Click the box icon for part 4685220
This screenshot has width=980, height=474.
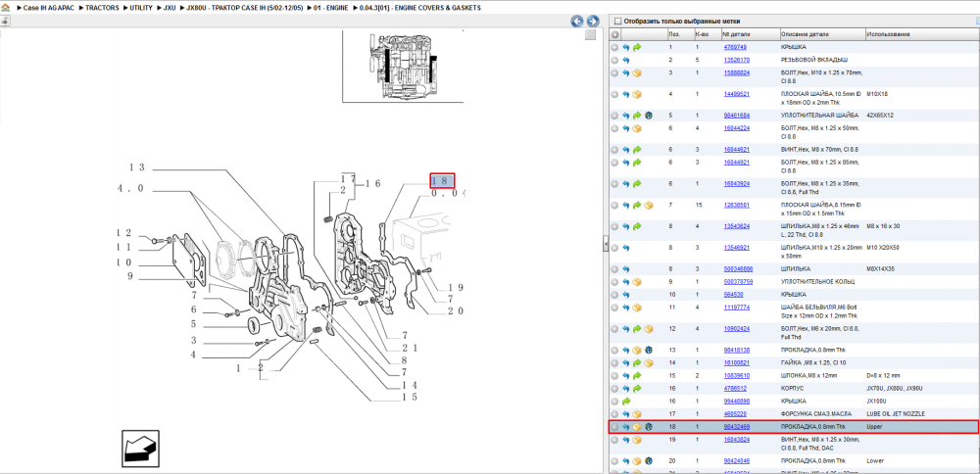[x=637, y=414]
